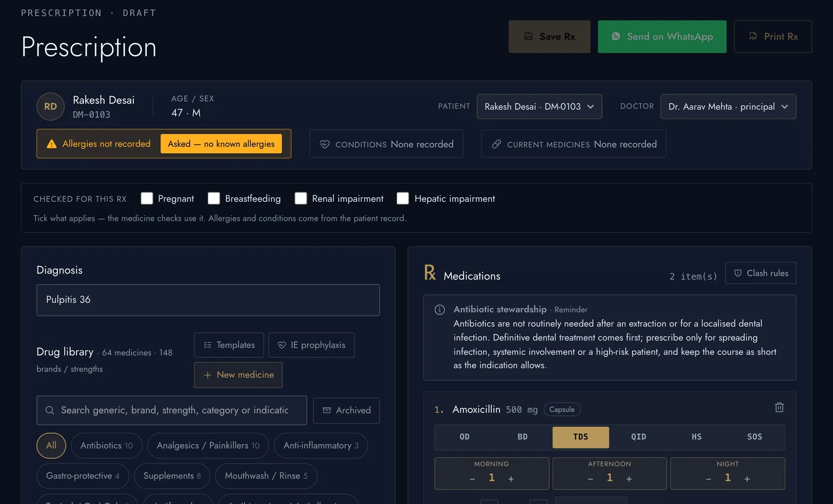Click the Diagnosis field Pulpitis 36

(208, 300)
